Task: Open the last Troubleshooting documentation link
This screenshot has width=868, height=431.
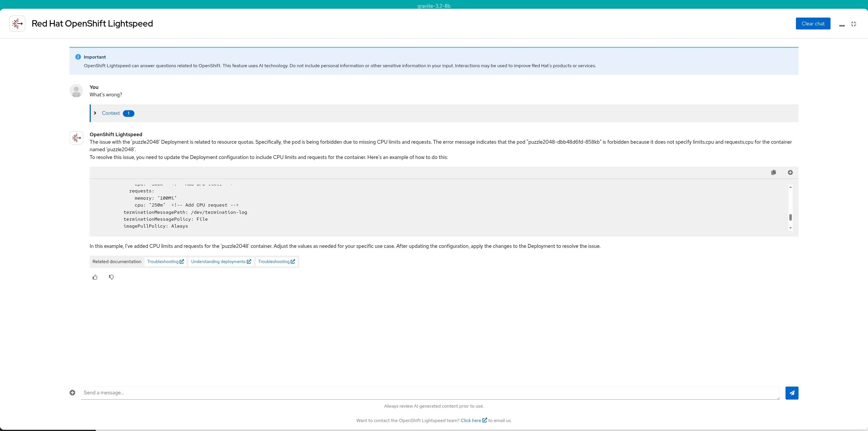Action: [276, 261]
